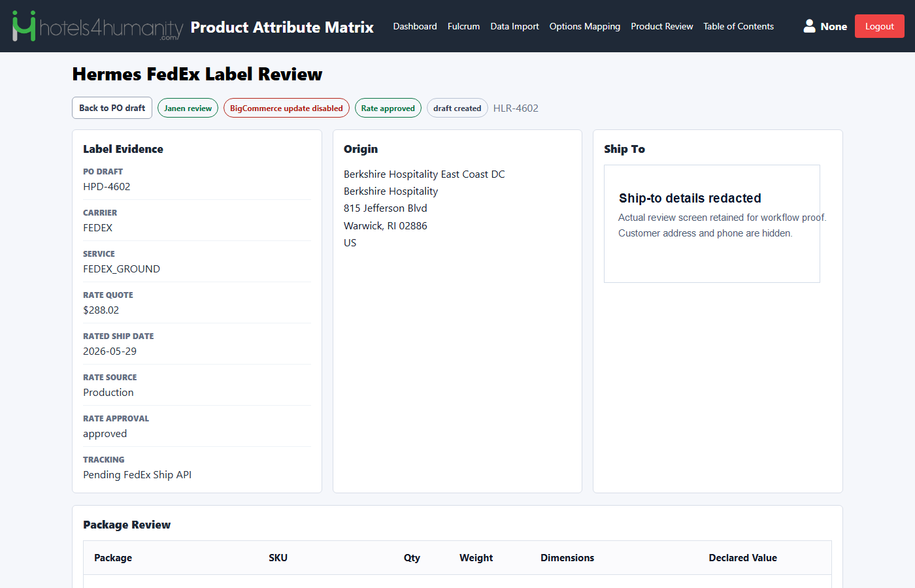The height and width of the screenshot is (588, 915).
Task: Click the Weight column header
Action: pyautogui.click(x=476, y=558)
